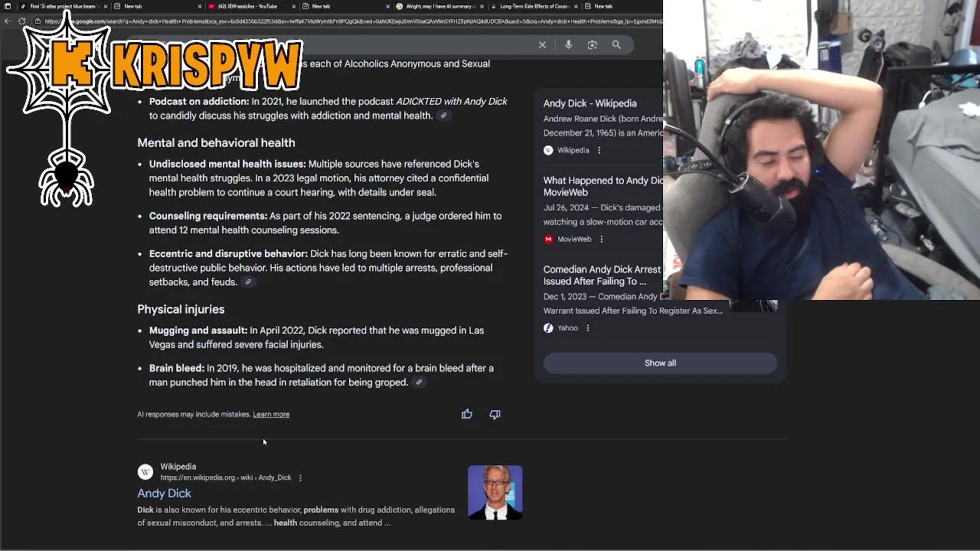Close the 'Find Ji atlas project blue beam' tab
This screenshot has width=980, height=551.
point(105,6)
